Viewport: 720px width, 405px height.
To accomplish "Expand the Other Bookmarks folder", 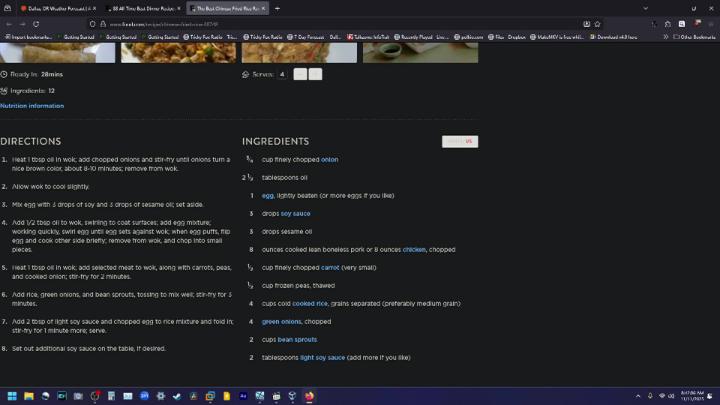I will [696, 37].
